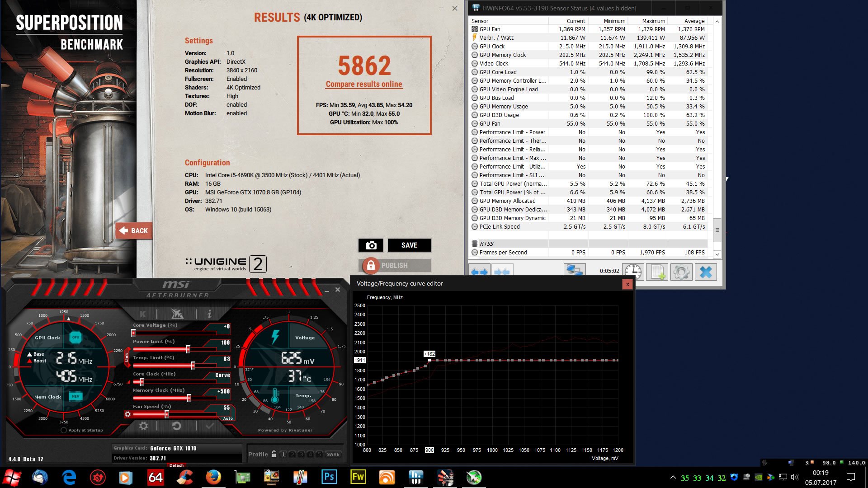
Task: Click the screenshot camera button
Action: 371,245
